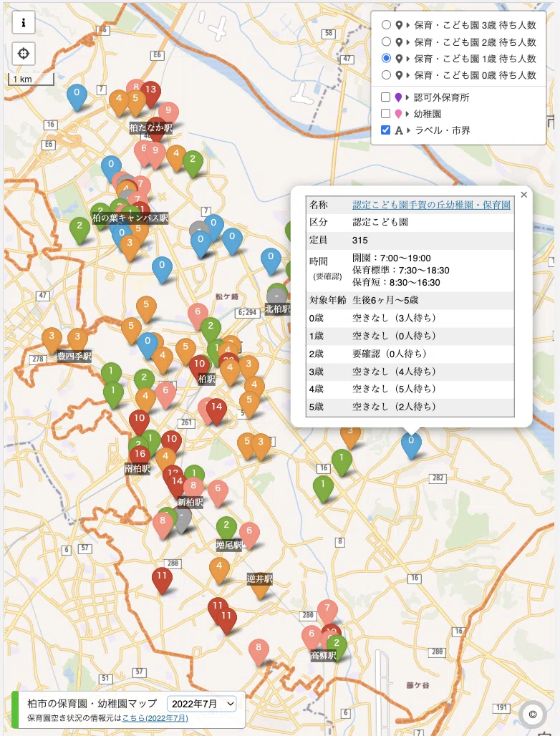This screenshot has width=560, height=736.
Task: Click the blue 0 marker at top left
Action: (x=77, y=96)
